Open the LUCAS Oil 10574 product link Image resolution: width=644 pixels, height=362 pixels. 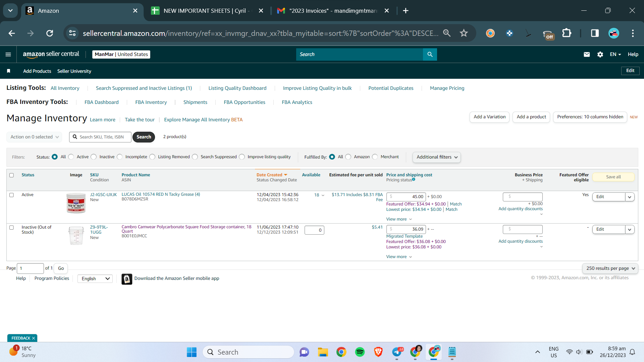(161, 194)
